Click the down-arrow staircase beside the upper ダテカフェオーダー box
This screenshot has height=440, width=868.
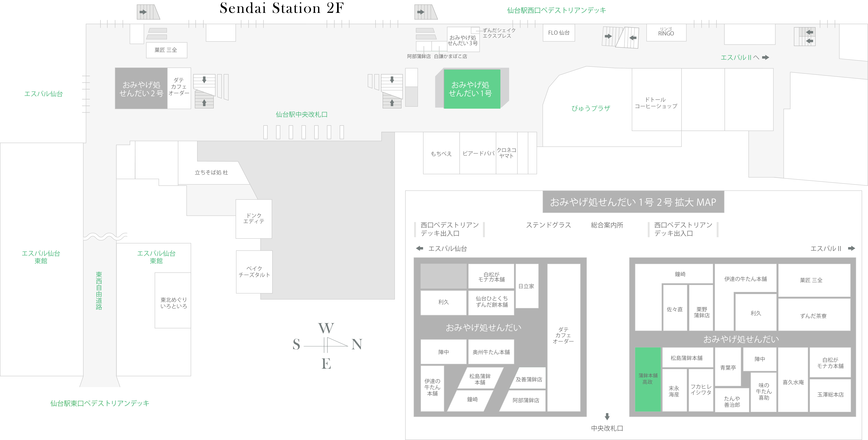pos(204,83)
